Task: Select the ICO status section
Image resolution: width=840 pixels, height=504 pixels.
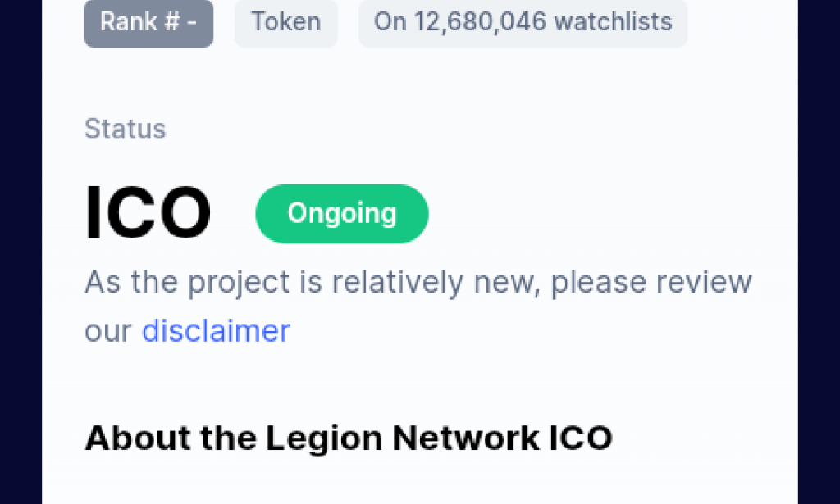Action: pos(148,211)
